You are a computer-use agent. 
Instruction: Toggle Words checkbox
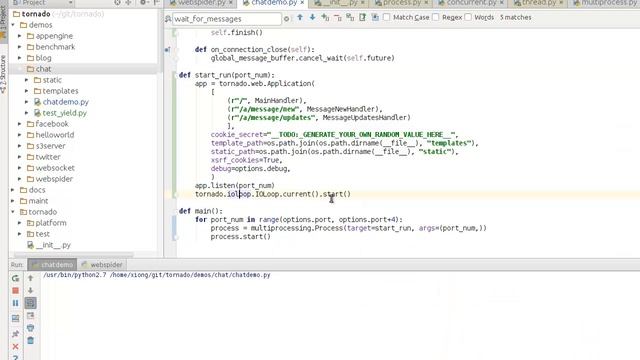(x=468, y=17)
